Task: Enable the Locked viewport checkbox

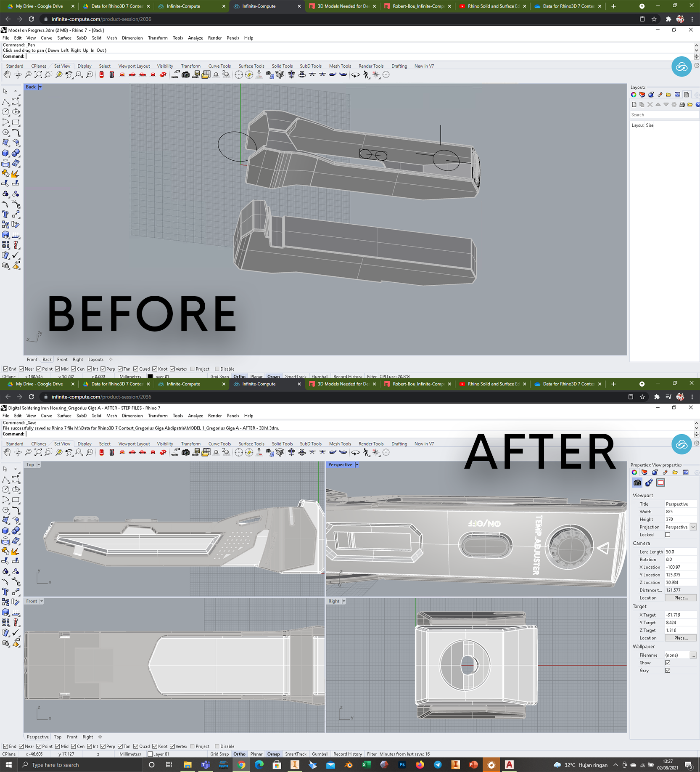Action: click(x=668, y=535)
